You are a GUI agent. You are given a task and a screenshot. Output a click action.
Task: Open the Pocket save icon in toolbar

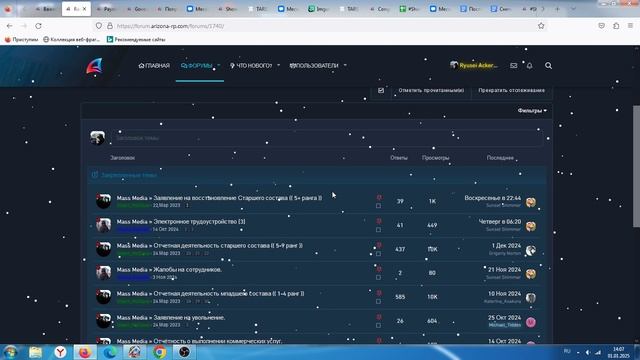click(601, 26)
